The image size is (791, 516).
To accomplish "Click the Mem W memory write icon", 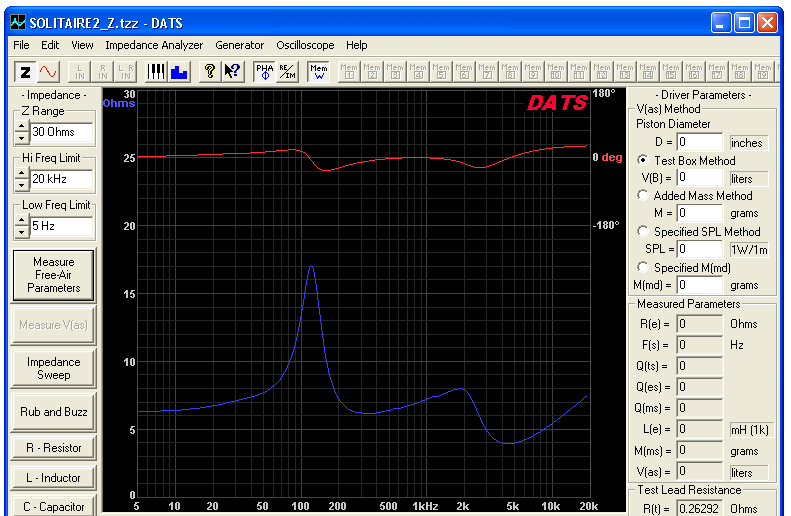I will click(x=319, y=72).
